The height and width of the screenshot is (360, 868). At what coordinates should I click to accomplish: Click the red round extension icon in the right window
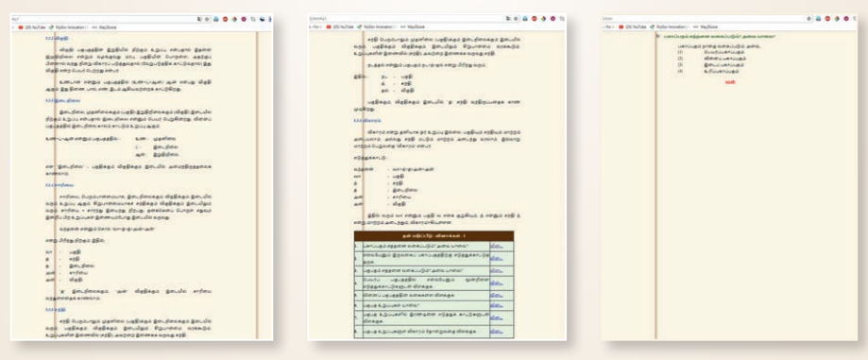(x=827, y=18)
